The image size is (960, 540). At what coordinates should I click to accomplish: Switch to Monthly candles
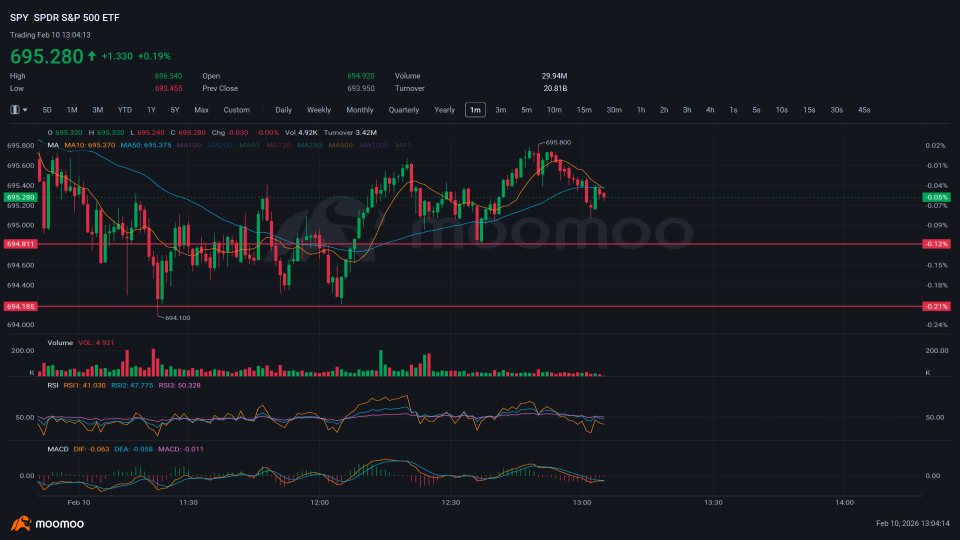(360, 110)
